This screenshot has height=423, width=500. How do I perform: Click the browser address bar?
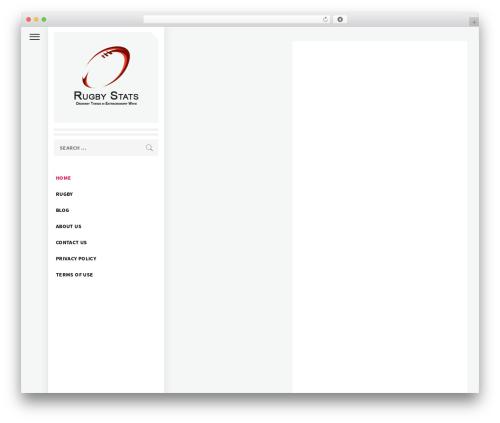(237, 19)
